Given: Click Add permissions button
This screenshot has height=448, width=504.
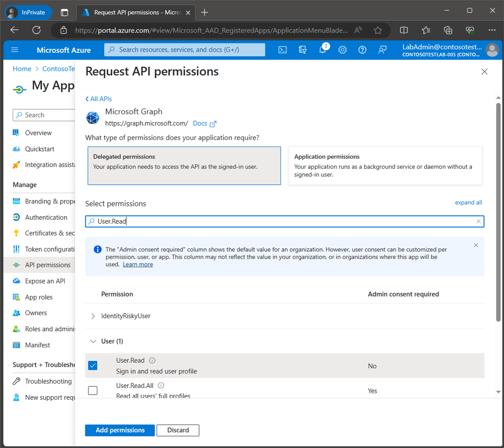Looking at the screenshot, I should (120, 430).
